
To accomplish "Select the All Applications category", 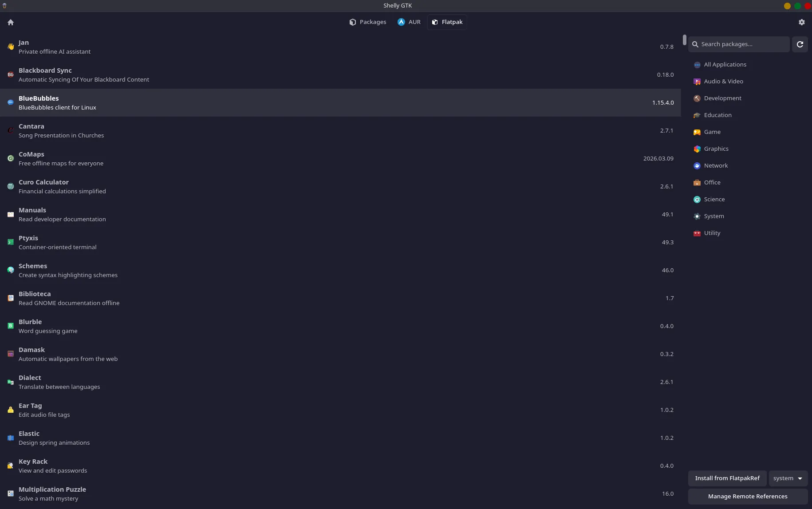I will (748, 65).
